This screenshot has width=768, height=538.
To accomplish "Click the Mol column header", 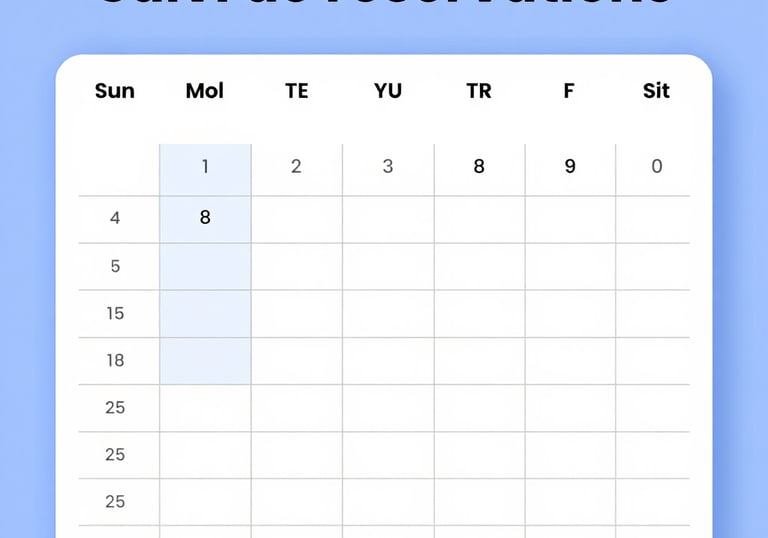I will [205, 91].
